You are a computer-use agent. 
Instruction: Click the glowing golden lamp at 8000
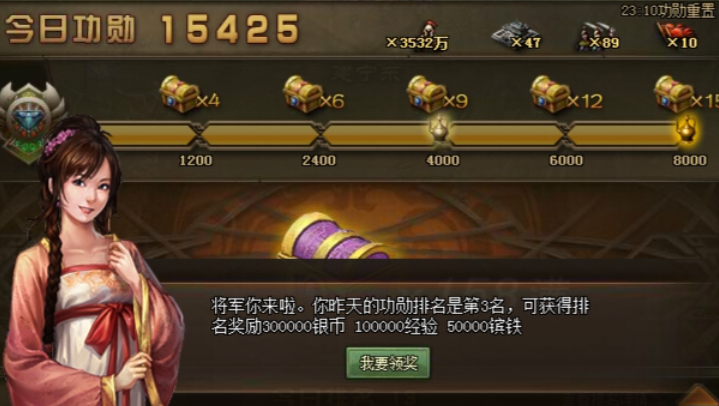pos(687,128)
